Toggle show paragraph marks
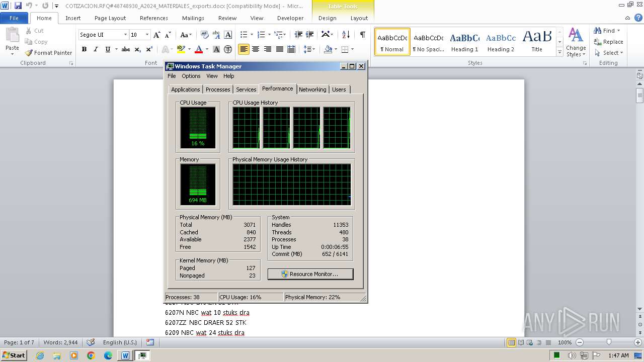This screenshot has width=644, height=362. pos(362,35)
